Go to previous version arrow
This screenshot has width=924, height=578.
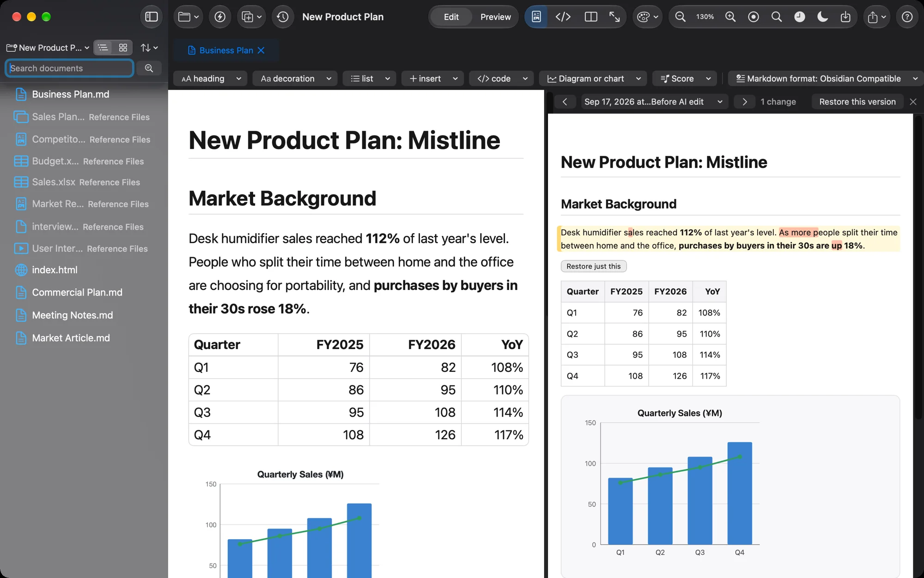[x=565, y=102]
